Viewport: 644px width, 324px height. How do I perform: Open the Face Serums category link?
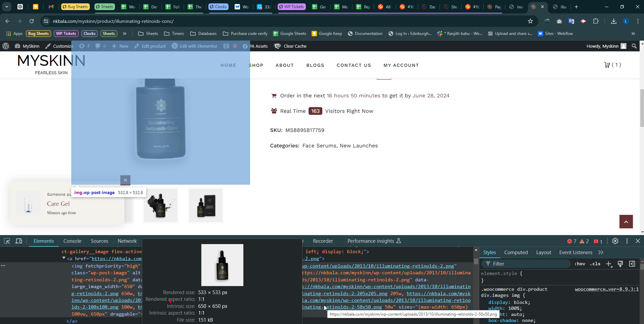tap(319, 146)
